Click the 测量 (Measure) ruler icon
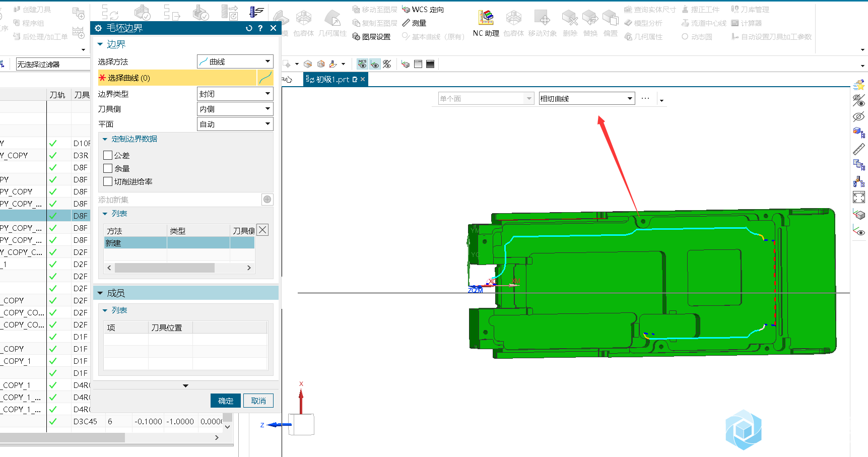The width and height of the screenshot is (868, 457). (x=406, y=23)
